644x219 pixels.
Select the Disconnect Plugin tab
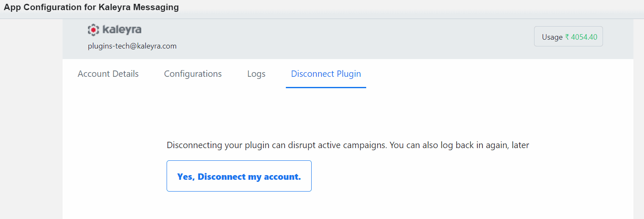click(x=326, y=74)
